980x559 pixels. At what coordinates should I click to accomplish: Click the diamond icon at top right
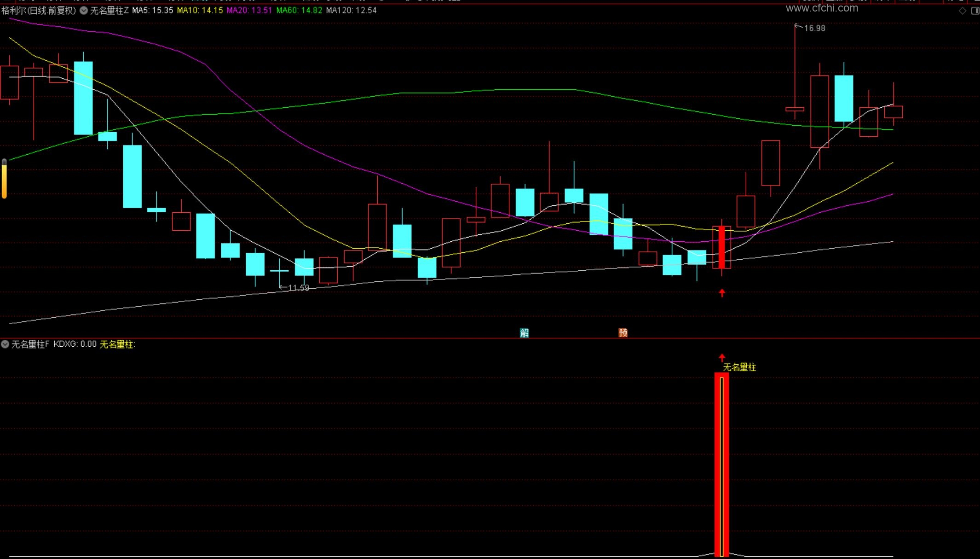(x=963, y=11)
